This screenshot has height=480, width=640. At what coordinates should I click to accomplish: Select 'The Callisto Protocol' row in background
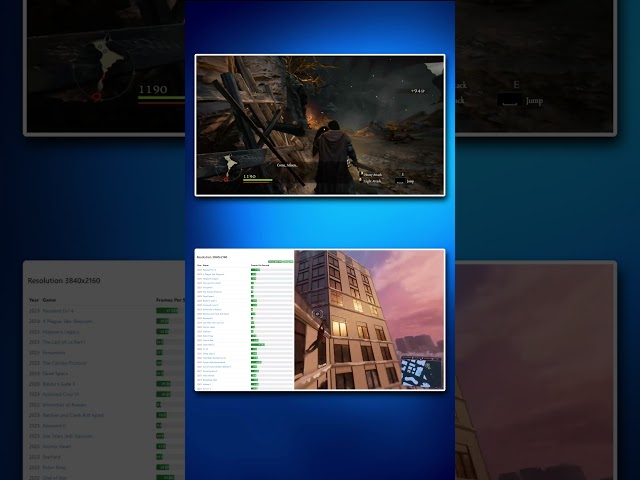[x=106, y=363]
